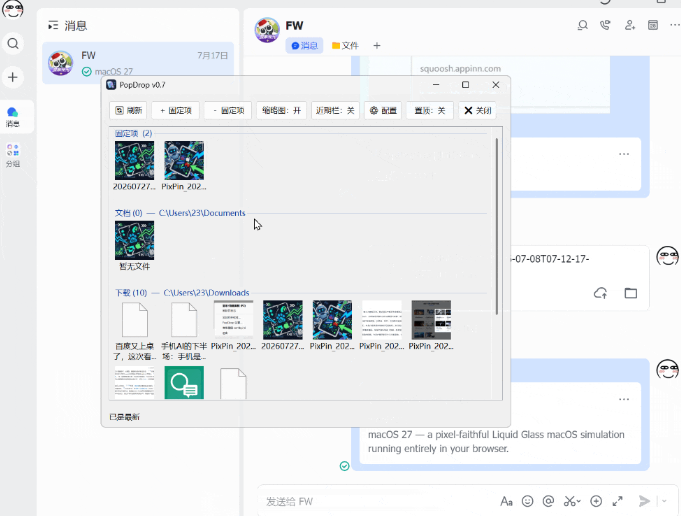681x516 pixels.
Task: Open the C:\Users\23\Documents path link
Action: (202, 213)
